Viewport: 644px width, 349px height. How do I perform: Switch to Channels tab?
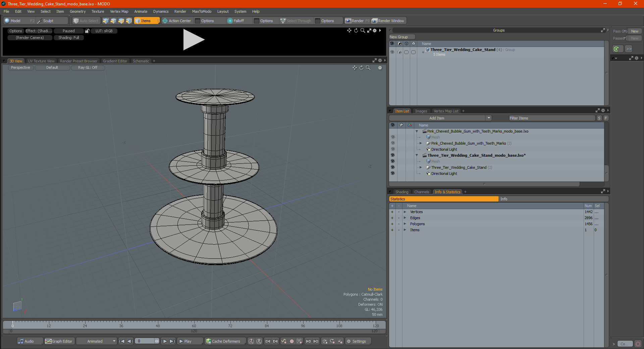point(422,192)
